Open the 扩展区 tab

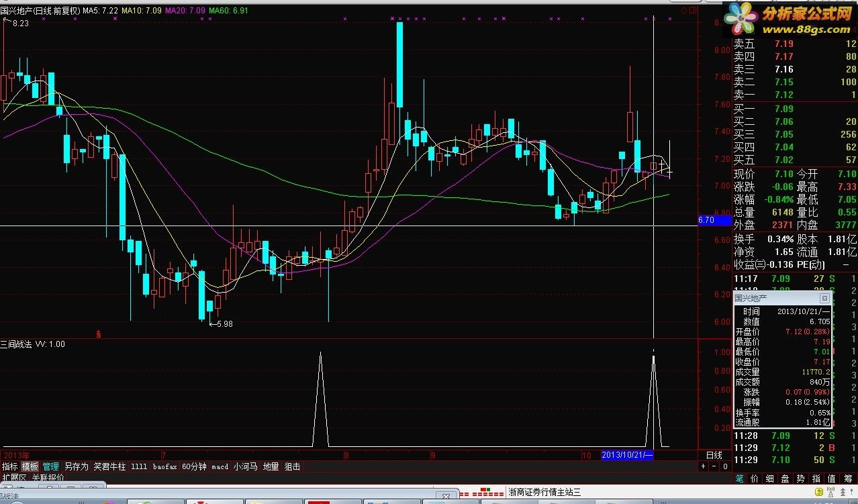point(14,478)
